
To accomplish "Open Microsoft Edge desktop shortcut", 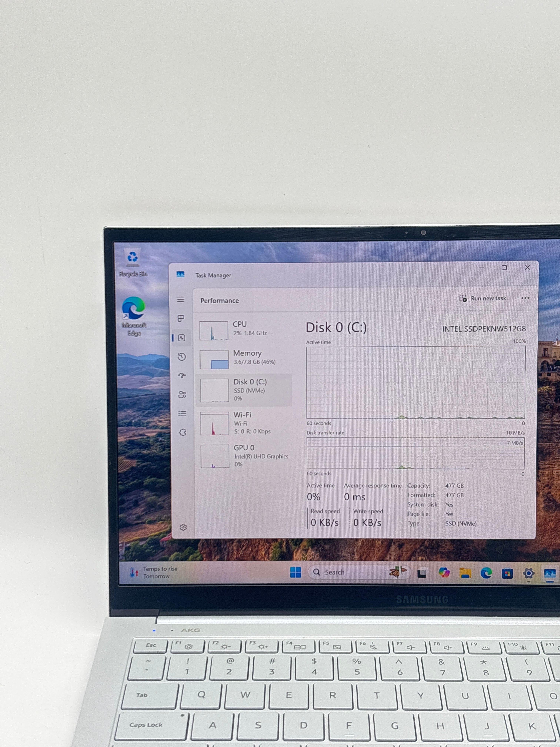I will point(134,316).
